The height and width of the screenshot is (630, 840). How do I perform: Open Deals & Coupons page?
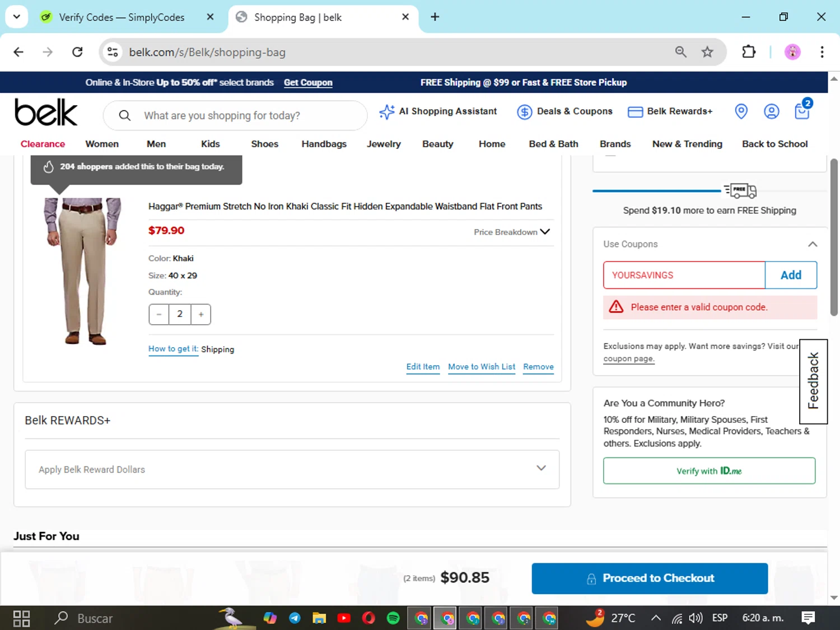[564, 111]
